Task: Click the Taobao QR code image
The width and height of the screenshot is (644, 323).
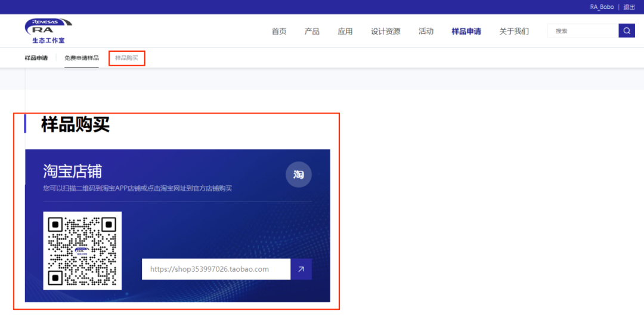Action: point(82,251)
